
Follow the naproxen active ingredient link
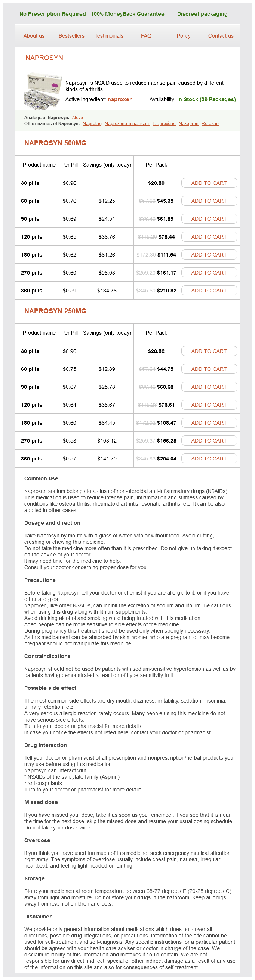[x=120, y=99]
